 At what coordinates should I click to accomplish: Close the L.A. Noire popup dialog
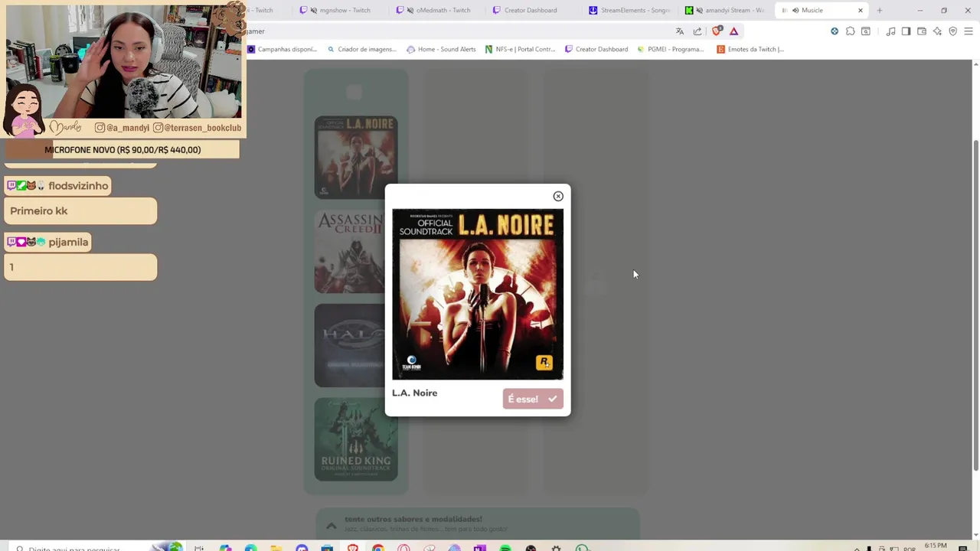click(558, 197)
